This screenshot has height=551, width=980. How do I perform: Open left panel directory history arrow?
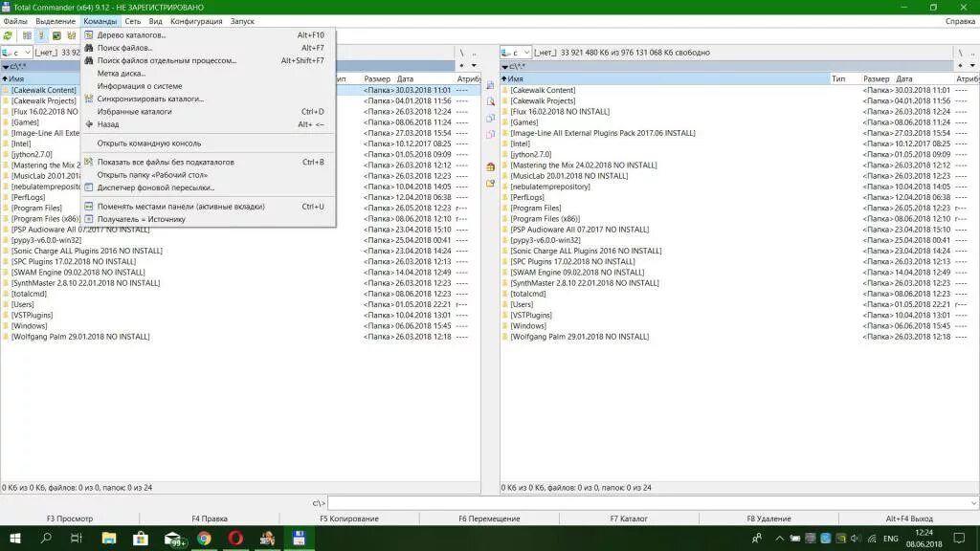[474, 66]
